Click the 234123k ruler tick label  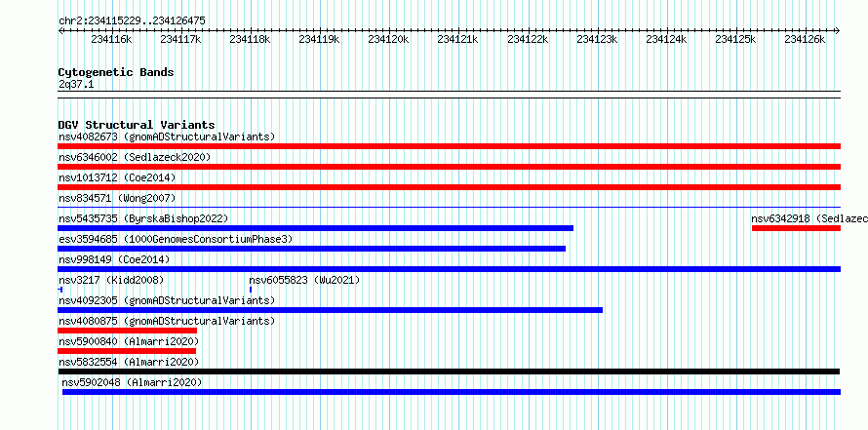(597, 39)
